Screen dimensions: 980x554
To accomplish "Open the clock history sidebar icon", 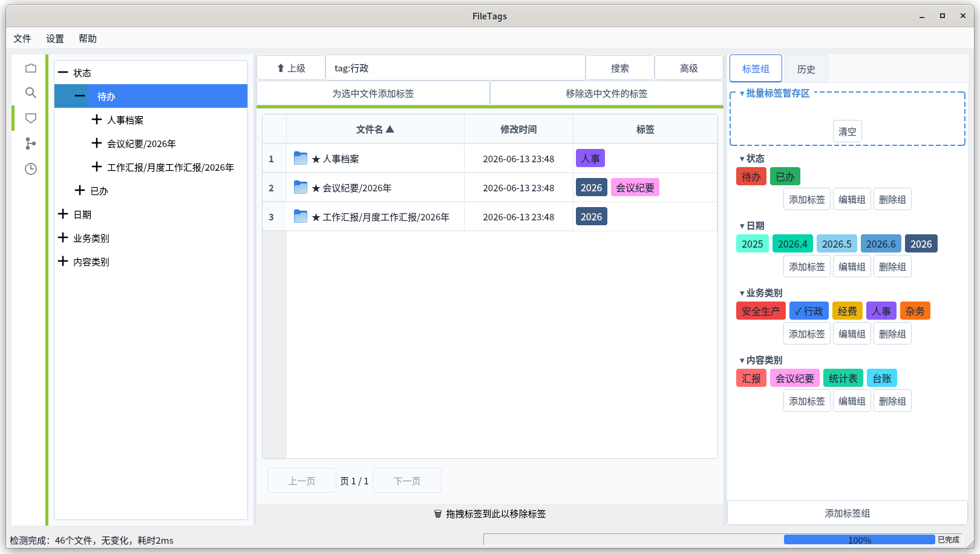I will [x=31, y=169].
